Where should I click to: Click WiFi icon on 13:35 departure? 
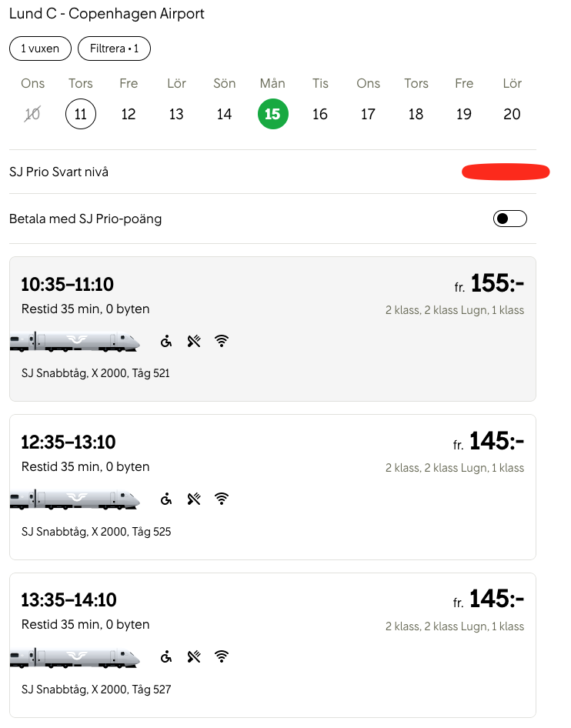click(x=222, y=656)
